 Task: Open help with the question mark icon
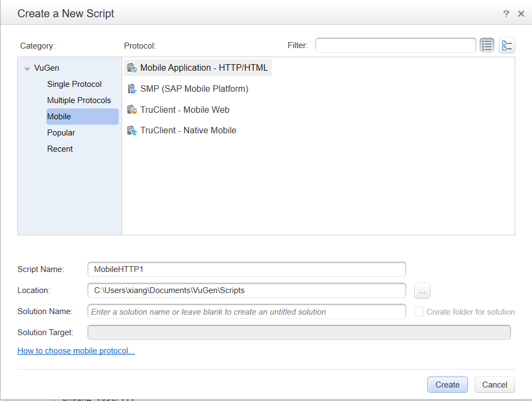[506, 13]
